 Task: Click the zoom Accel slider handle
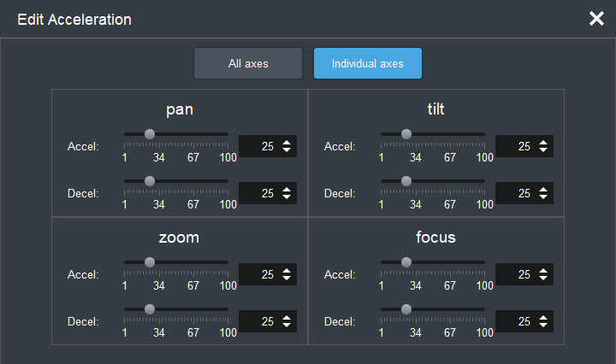150,262
